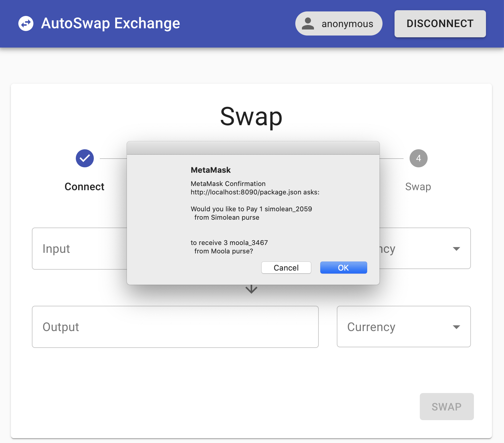Image resolution: width=504 pixels, height=443 pixels.
Task: Focus the Output amount field
Action: 175,327
